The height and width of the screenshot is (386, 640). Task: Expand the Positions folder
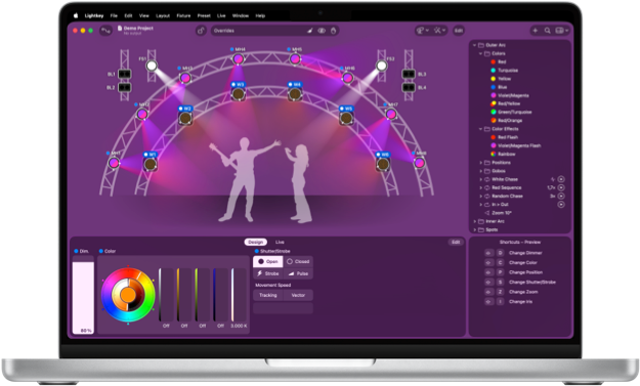[480, 162]
